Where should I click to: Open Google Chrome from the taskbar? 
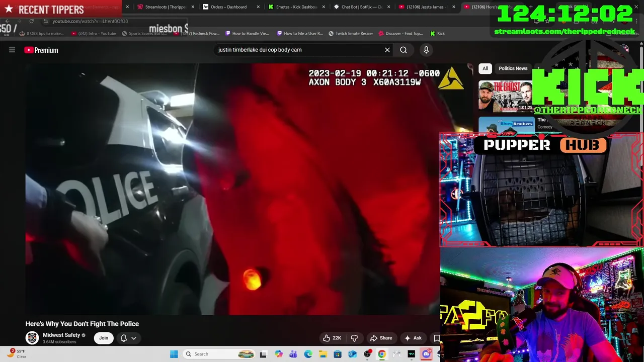tap(382, 354)
